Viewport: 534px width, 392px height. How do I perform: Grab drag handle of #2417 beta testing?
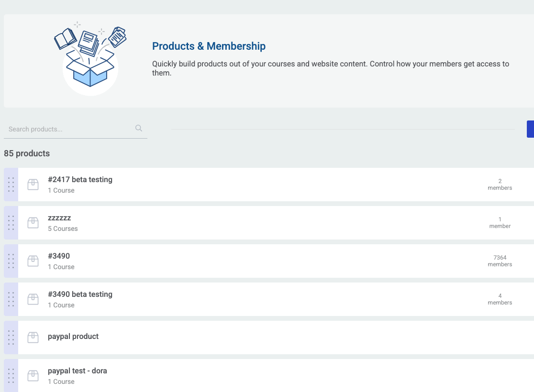coord(11,185)
